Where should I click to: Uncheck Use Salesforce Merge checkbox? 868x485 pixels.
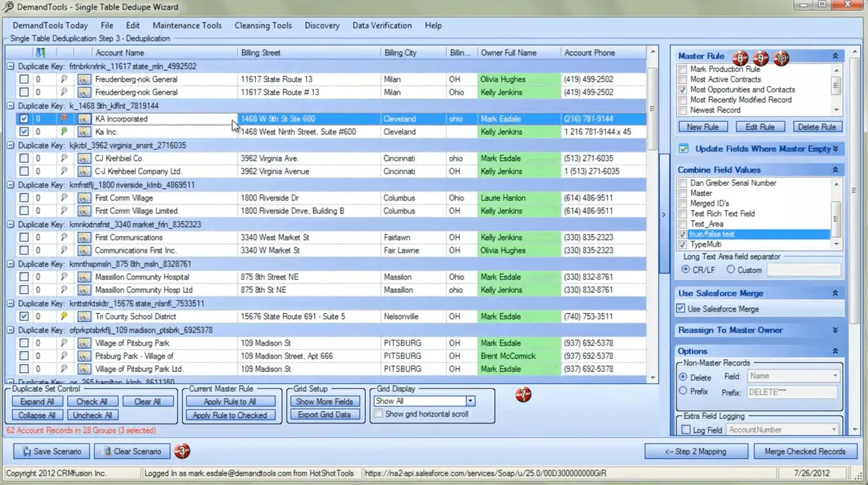click(x=681, y=309)
